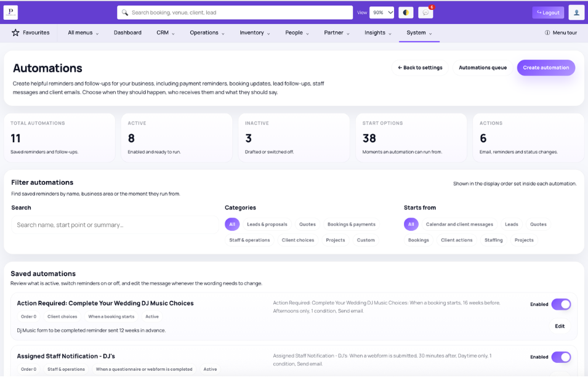Disable the Wedding DJ Music Choices automation
The height and width of the screenshot is (388, 588).
coord(561,304)
